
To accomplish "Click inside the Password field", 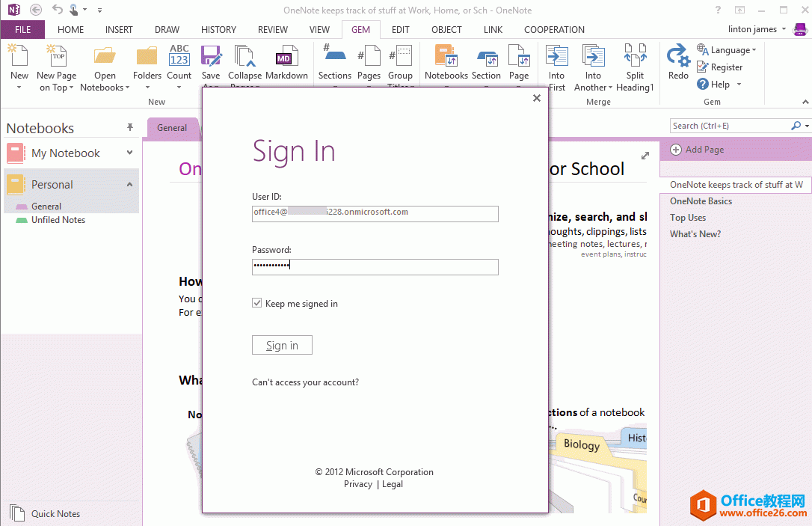I will pyautogui.click(x=375, y=266).
